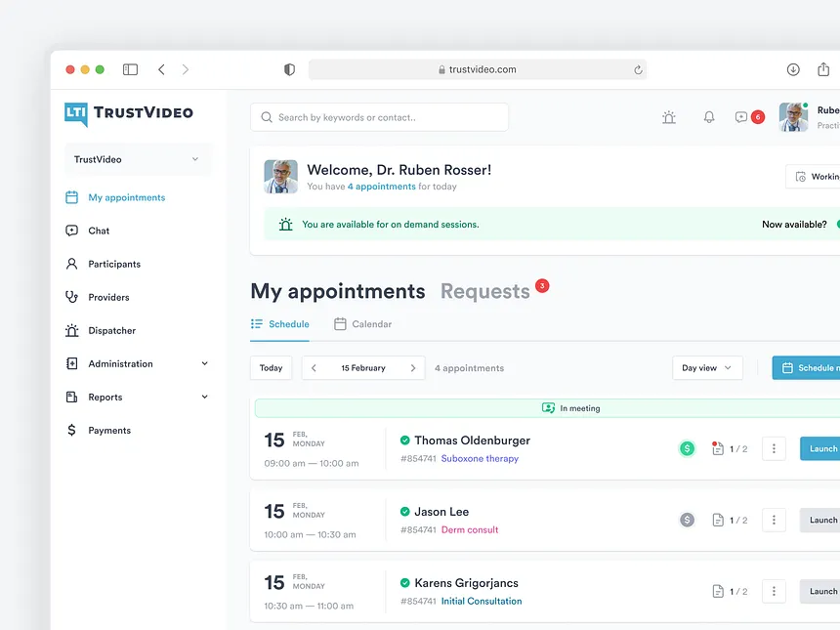Click the on-demand siren icon in header
Image resolution: width=840 pixels, height=630 pixels.
click(669, 117)
